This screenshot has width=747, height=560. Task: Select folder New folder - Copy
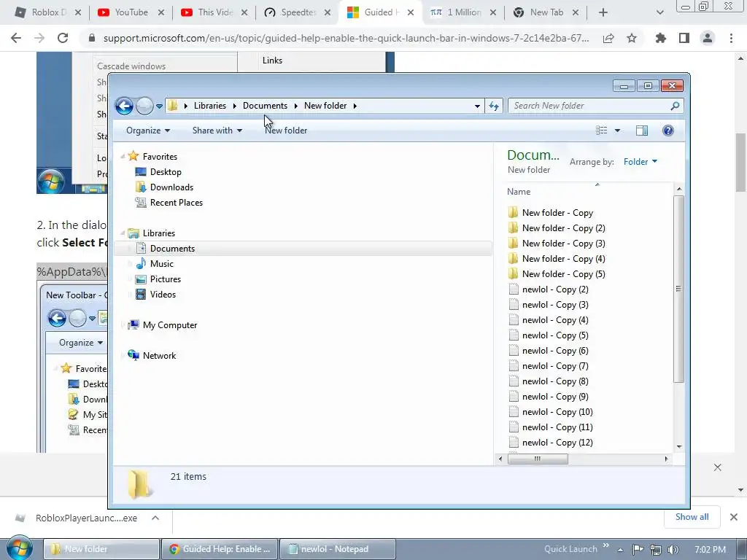pyautogui.click(x=557, y=213)
